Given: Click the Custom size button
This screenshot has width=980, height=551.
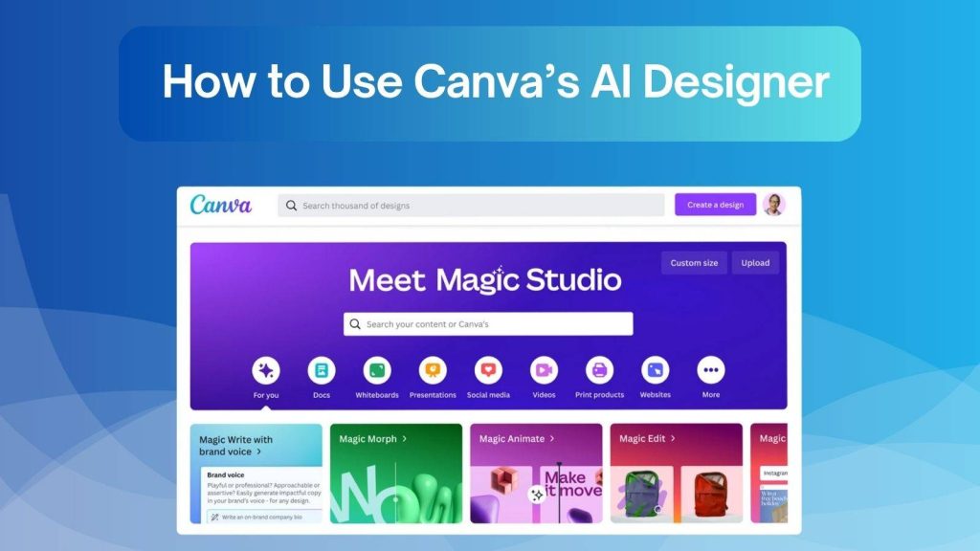Looking at the screenshot, I should (x=695, y=262).
